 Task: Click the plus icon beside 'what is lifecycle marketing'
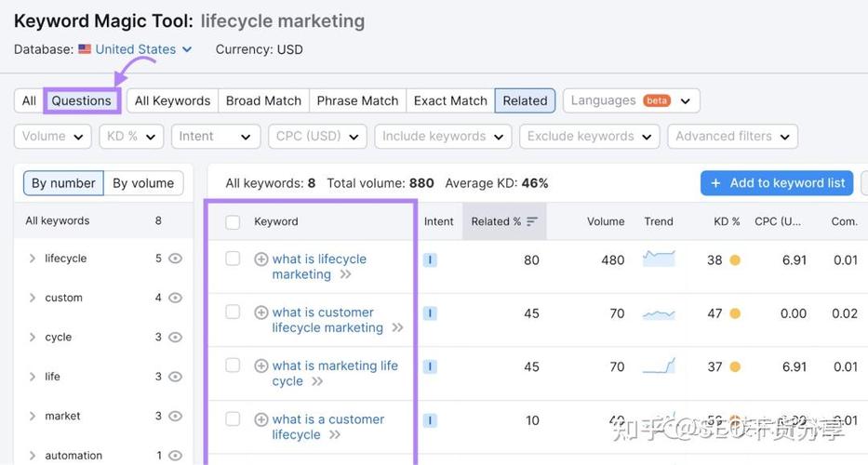point(261,259)
